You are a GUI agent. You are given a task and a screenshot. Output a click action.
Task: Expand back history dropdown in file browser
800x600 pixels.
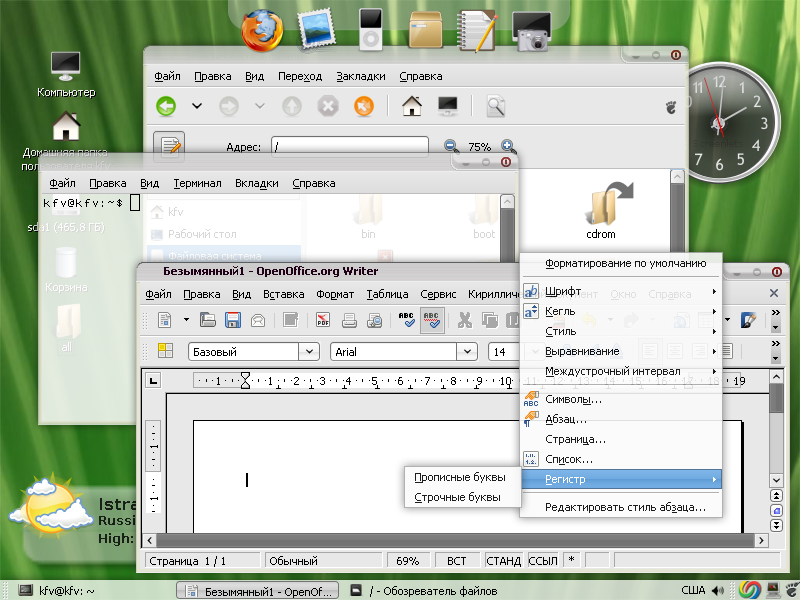197,106
